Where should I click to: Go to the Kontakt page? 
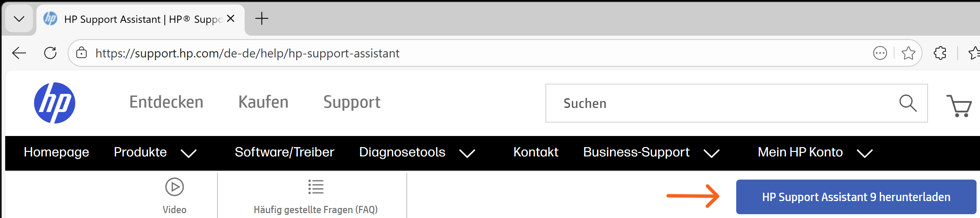click(x=535, y=152)
